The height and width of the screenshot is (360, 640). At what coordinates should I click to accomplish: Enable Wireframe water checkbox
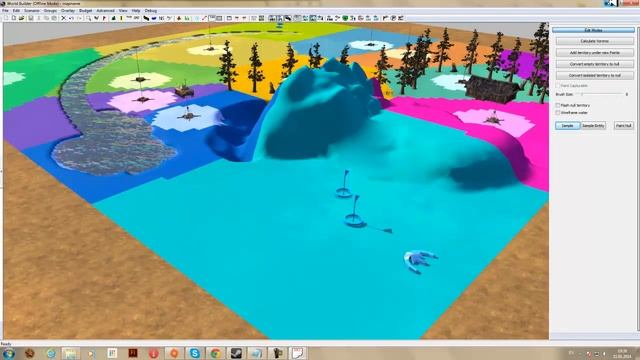558,112
